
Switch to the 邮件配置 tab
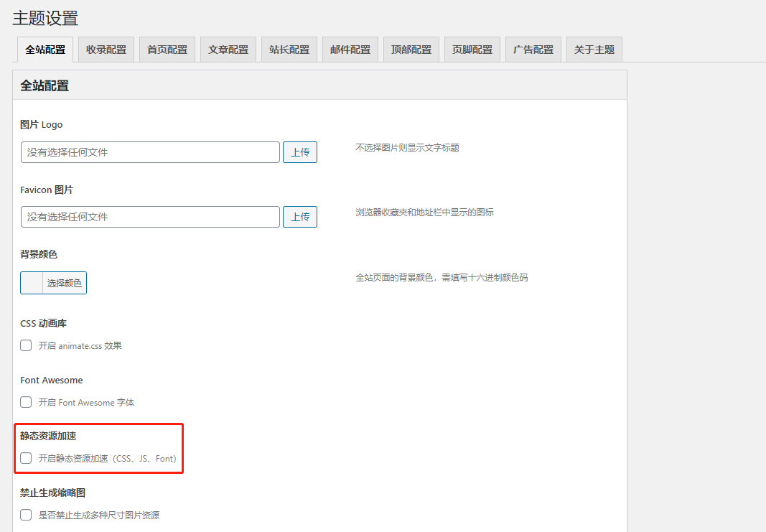point(350,49)
